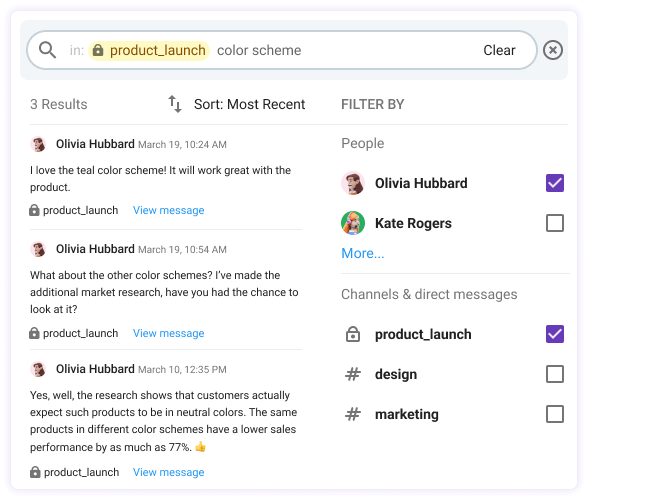Uncheck the product_launch channel filter
Viewport: 651px width, 500px height.
555,334
